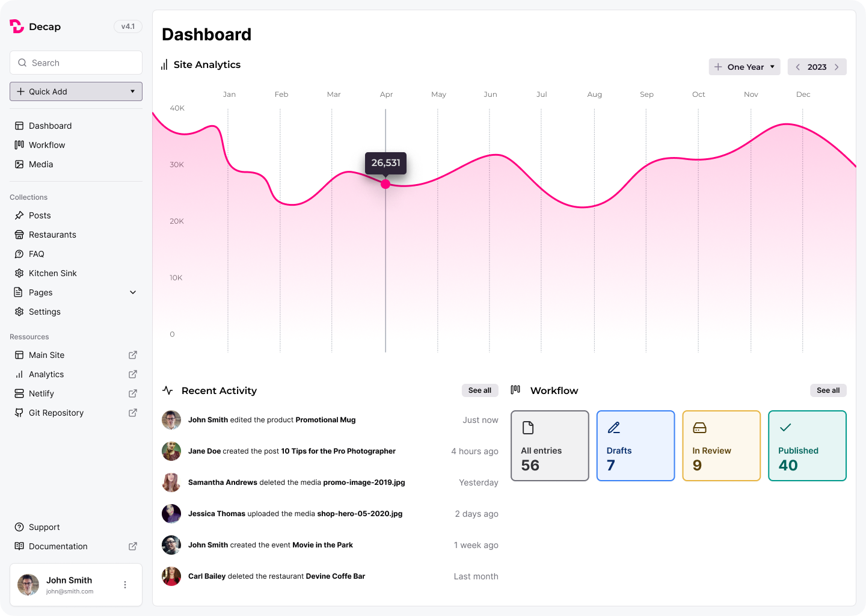Click the Decap logo icon
Viewport: 866px width, 616px height.
17,26
